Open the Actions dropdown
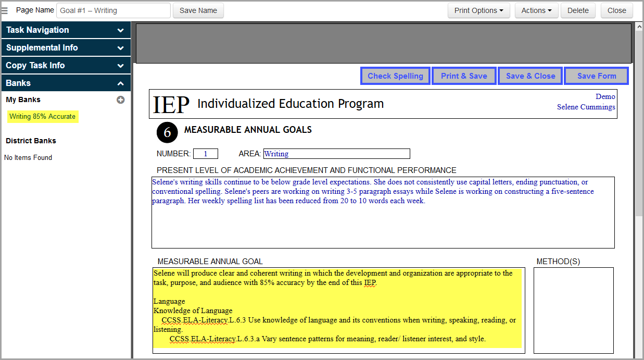 [x=537, y=10]
